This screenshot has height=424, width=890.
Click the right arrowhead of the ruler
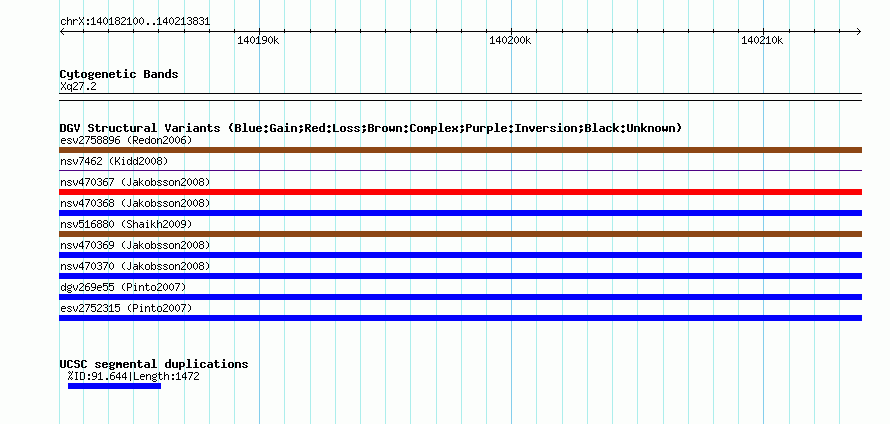tap(859, 31)
